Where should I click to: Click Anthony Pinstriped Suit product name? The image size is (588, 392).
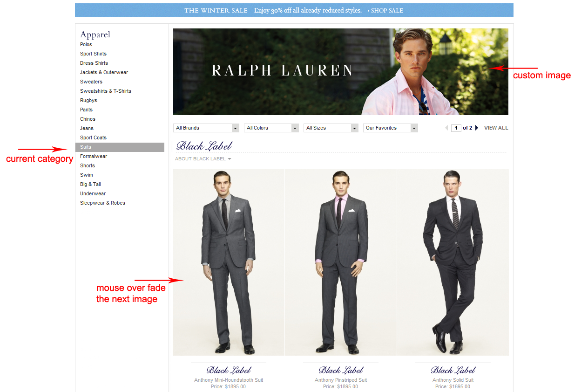pyautogui.click(x=341, y=380)
